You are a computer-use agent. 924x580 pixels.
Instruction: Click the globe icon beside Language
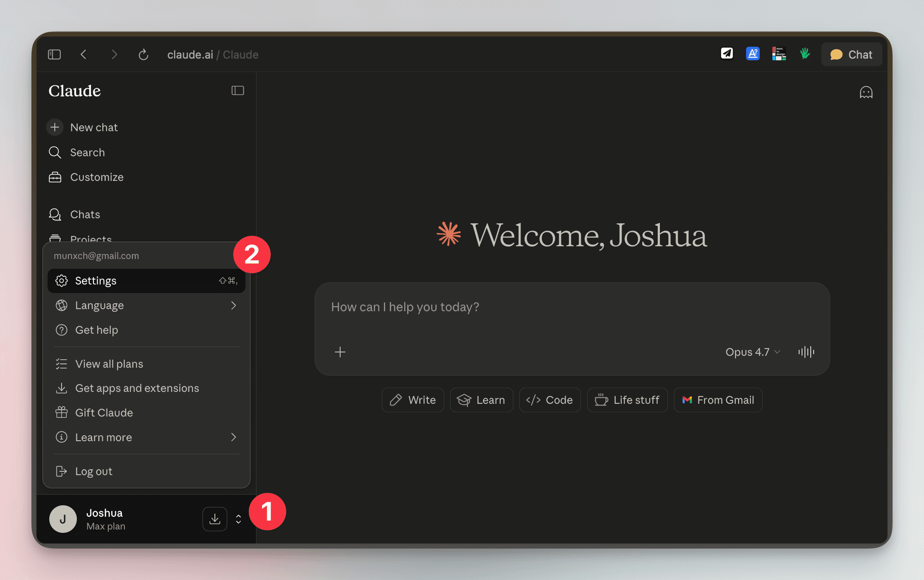[x=62, y=305]
